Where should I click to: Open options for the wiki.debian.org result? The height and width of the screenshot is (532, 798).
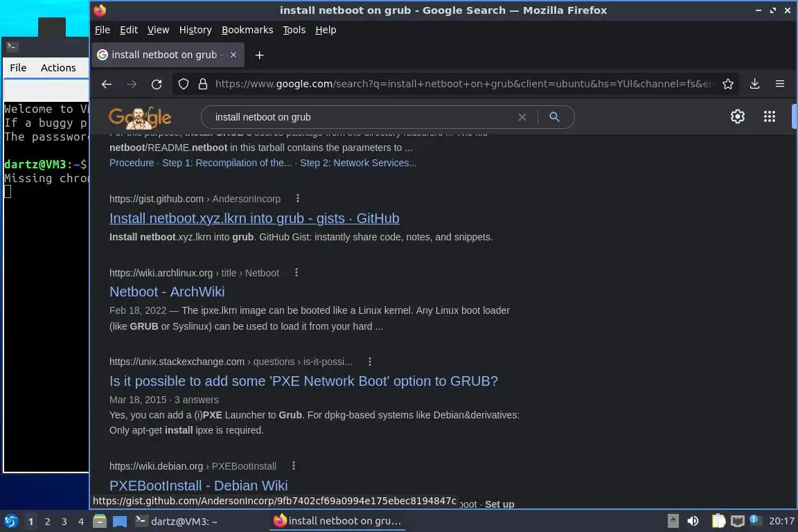[x=293, y=465]
